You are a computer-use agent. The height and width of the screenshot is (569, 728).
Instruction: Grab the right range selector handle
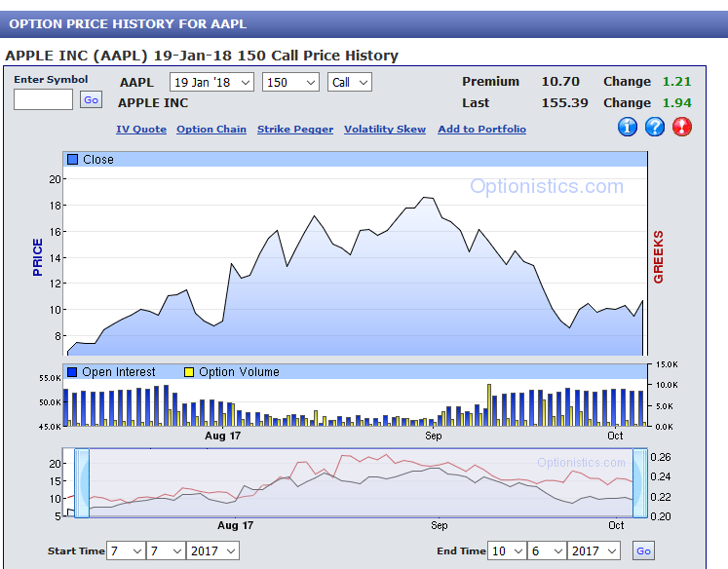pos(639,483)
